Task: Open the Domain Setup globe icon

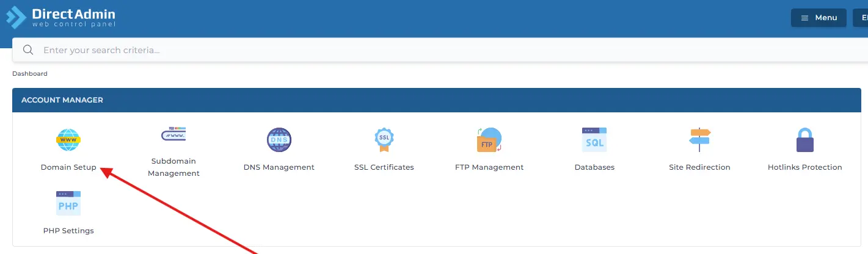Action: pyautogui.click(x=68, y=140)
